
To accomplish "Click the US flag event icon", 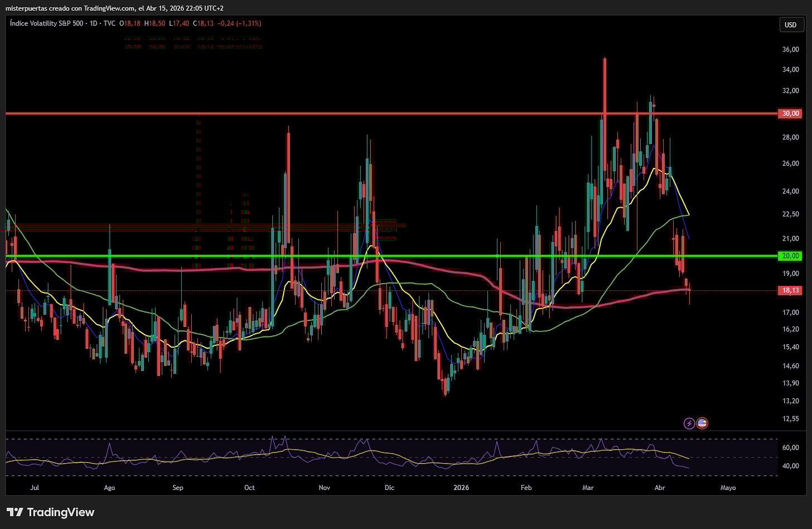I will [x=702, y=423].
